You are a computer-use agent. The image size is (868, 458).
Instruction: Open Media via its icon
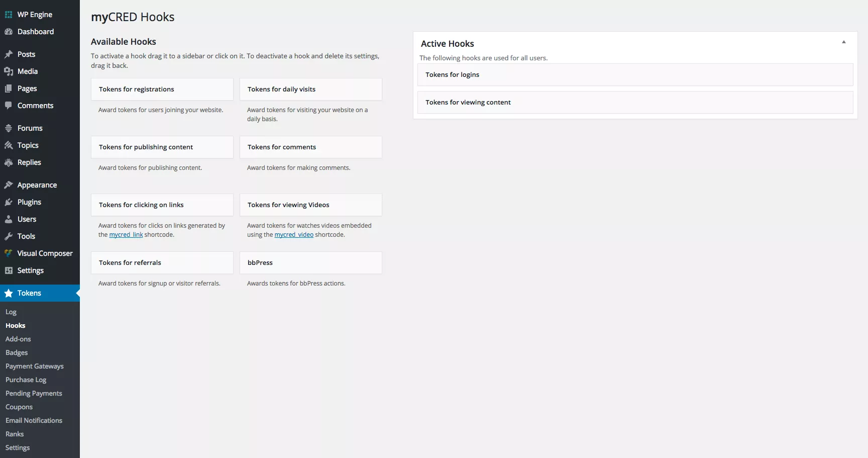tap(9, 71)
